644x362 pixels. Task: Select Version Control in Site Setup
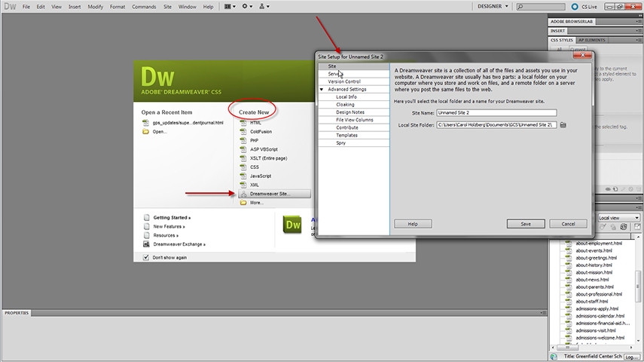(x=354, y=81)
